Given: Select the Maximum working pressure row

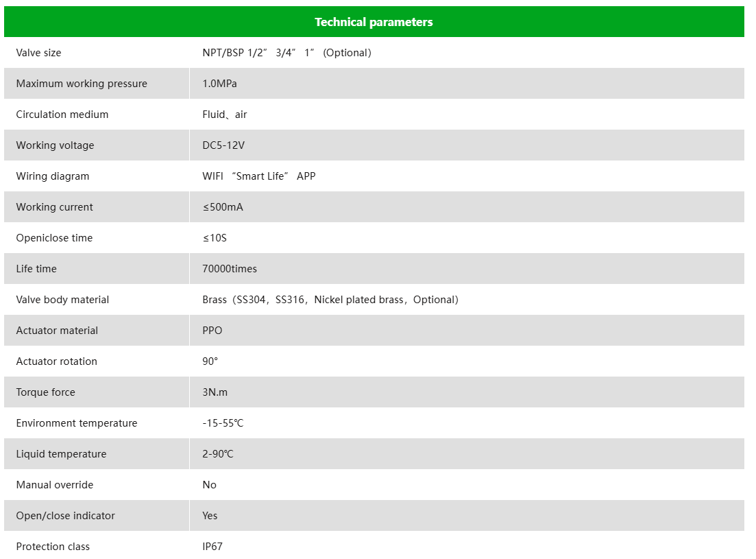Looking at the screenshot, I should click(374, 84).
